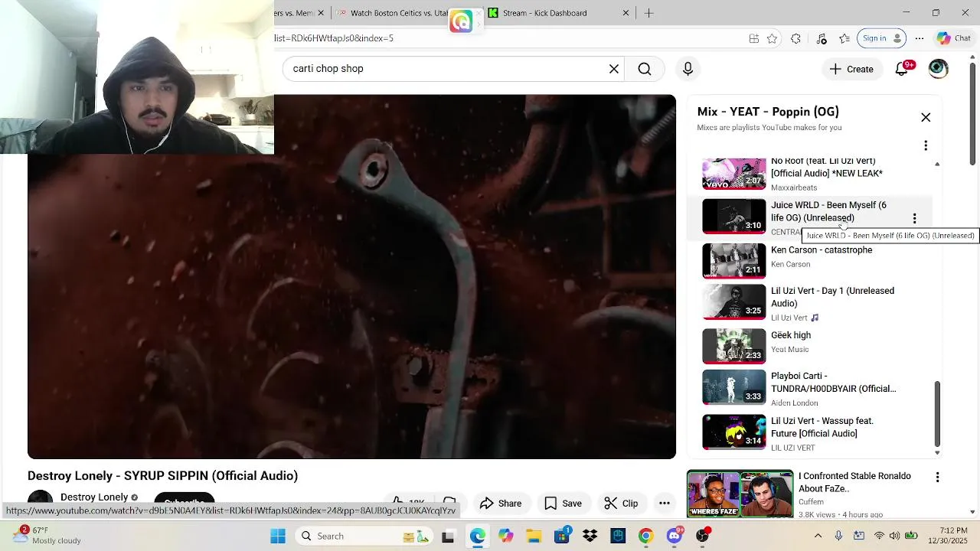Viewport: 980px width, 551px height.
Task: Open 'Lil Uzi Vert - Day 1 (Unreleased Audio)'
Action: 832,297
